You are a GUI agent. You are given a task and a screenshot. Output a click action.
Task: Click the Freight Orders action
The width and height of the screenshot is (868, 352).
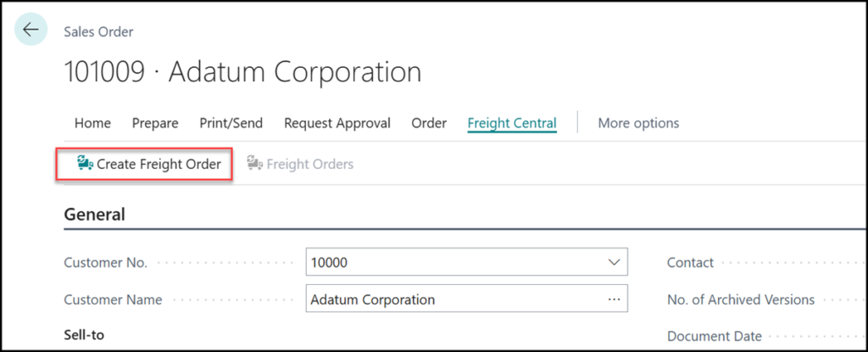pyautogui.click(x=309, y=164)
